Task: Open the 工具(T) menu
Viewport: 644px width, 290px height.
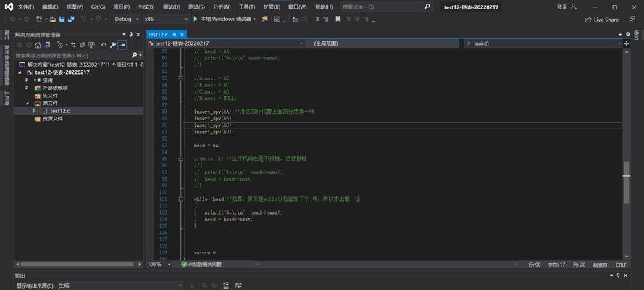Action: 247,7
